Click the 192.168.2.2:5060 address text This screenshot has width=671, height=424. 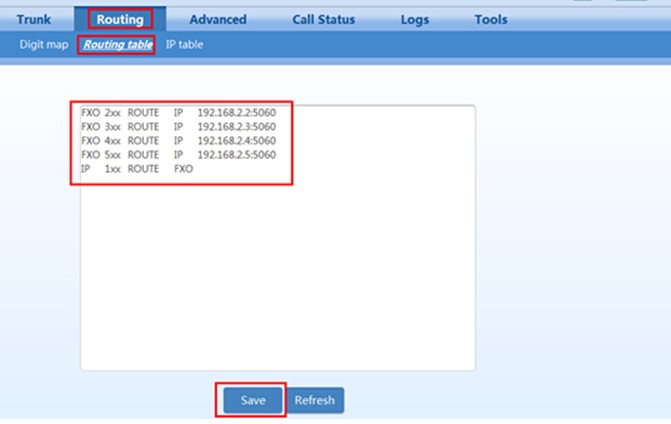[x=236, y=113]
